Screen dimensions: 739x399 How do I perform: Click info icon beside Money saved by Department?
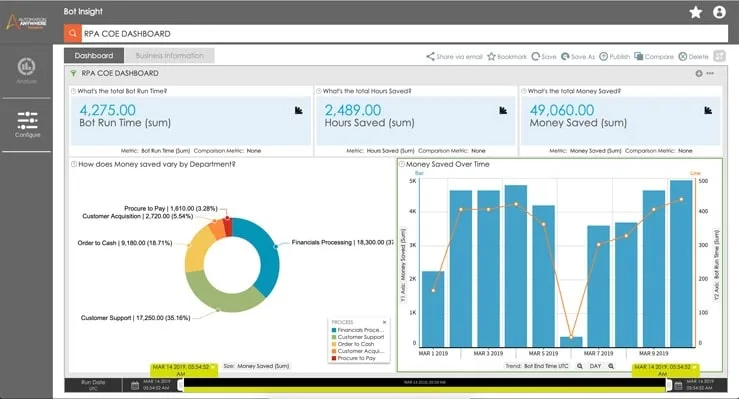click(74, 164)
